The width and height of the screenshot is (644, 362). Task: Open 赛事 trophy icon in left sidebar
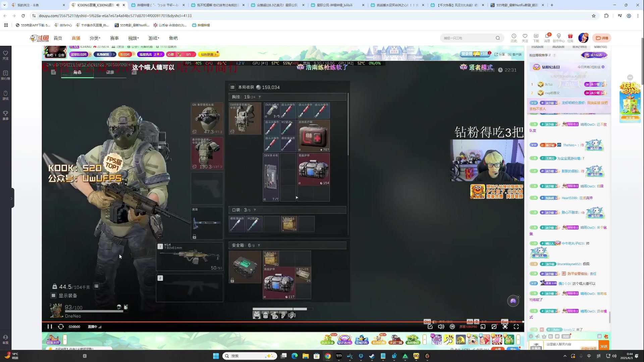coord(5,116)
